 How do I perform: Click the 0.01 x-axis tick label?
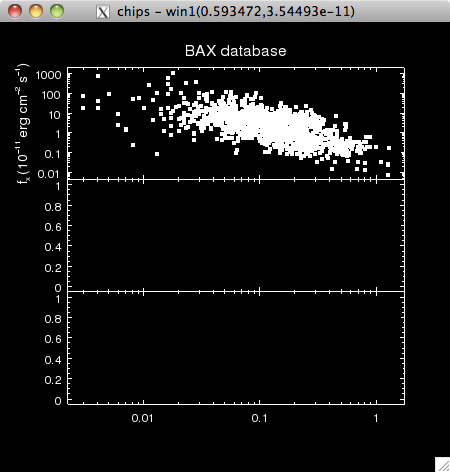(x=142, y=418)
